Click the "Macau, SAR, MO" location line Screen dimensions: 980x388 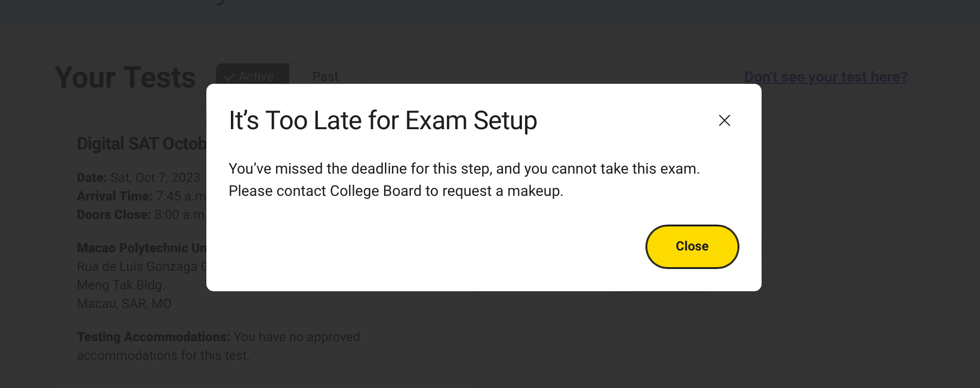click(124, 304)
